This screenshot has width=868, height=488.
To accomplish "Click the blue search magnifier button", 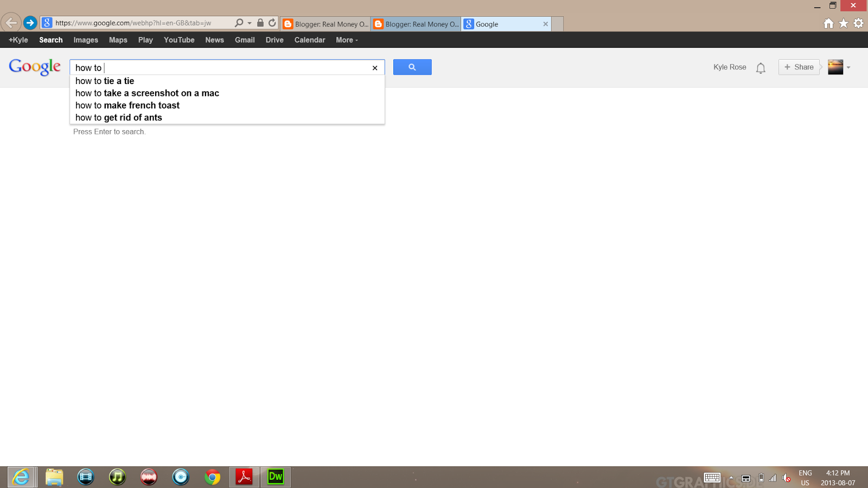I will [x=412, y=67].
